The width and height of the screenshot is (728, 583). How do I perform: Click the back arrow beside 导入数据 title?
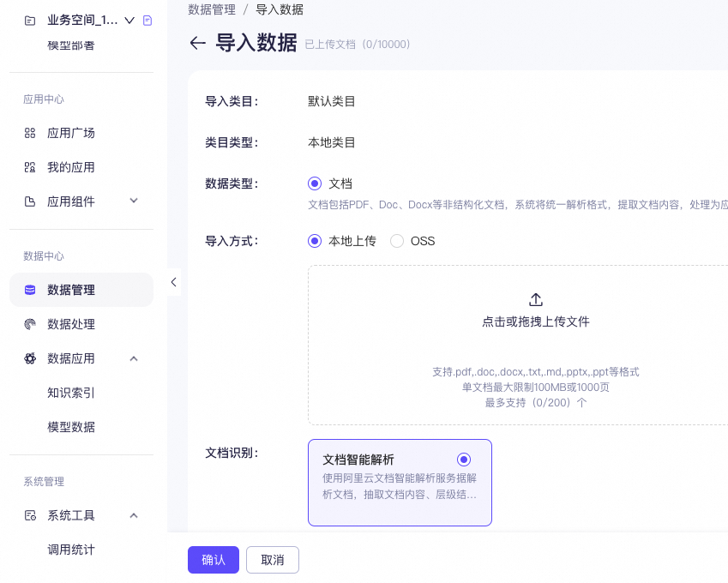click(197, 43)
